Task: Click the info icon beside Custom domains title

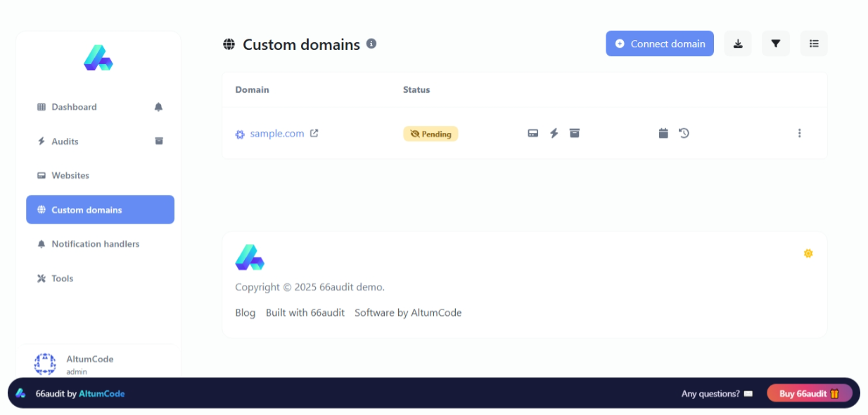Action: tap(371, 44)
